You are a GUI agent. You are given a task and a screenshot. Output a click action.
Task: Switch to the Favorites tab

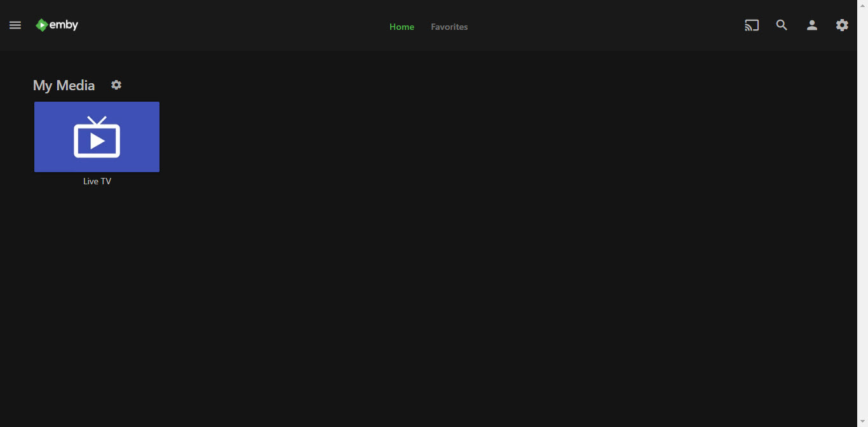(449, 27)
